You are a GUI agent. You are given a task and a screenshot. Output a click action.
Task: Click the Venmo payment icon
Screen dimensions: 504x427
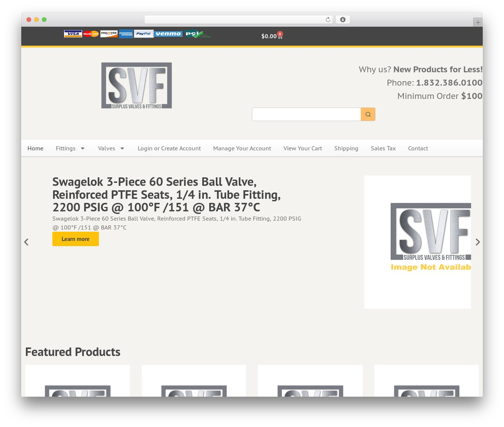click(x=168, y=34)
